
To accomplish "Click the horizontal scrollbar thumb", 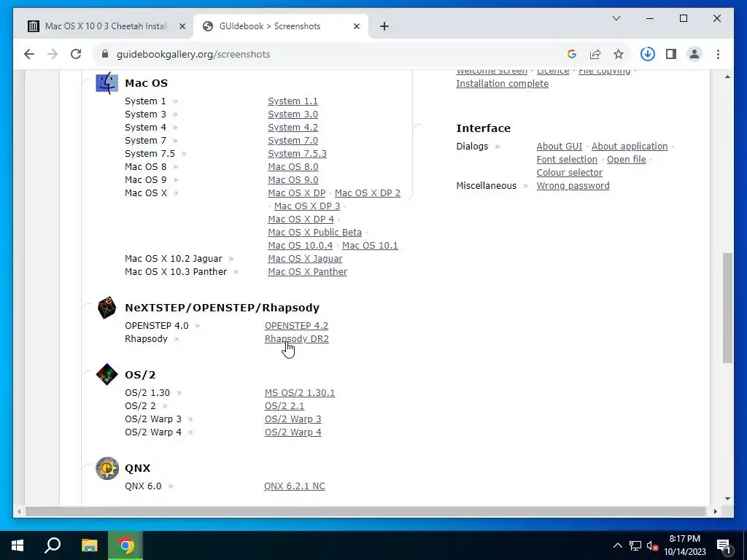I will click(x=368, y=511).
